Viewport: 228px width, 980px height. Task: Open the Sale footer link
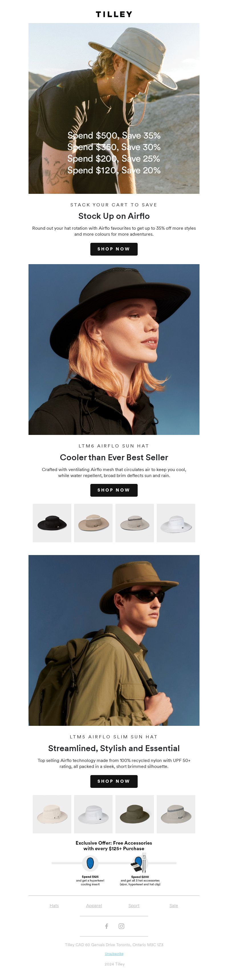point(174,905)
